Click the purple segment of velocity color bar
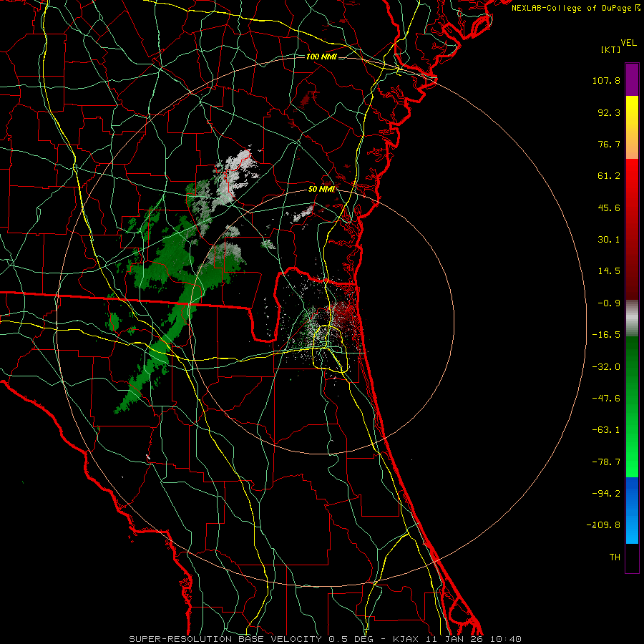The width and height of the screenshot is (644, 644). click(x=632, y=79)
